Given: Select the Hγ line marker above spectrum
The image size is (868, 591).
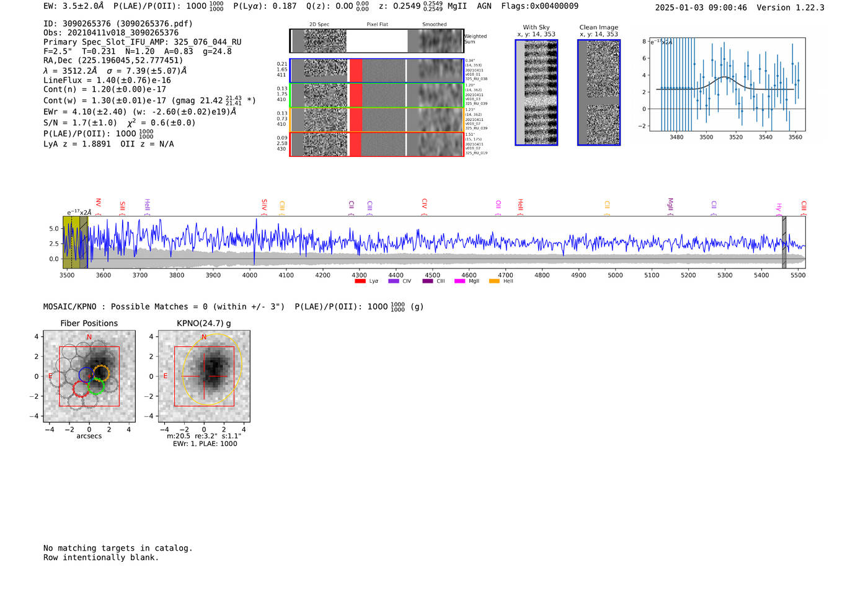Looking at the screenshot, I should [x=779, y=208].
